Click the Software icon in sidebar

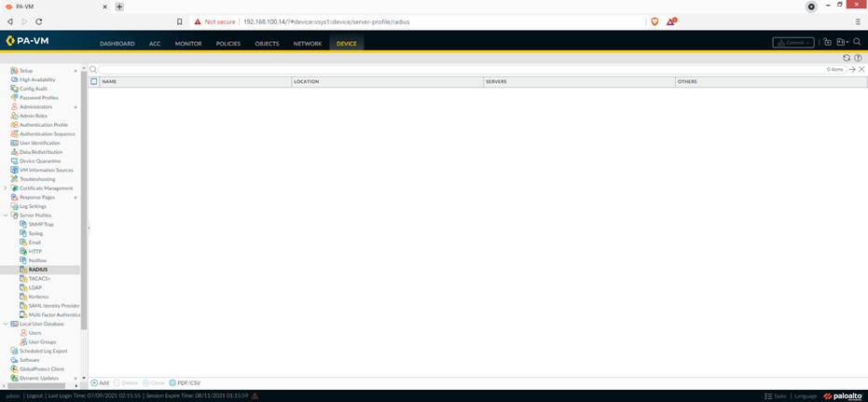[15, 360]
